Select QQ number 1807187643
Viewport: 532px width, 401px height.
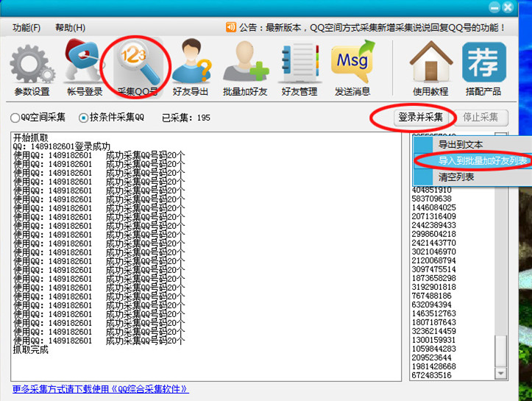(433, 322)
